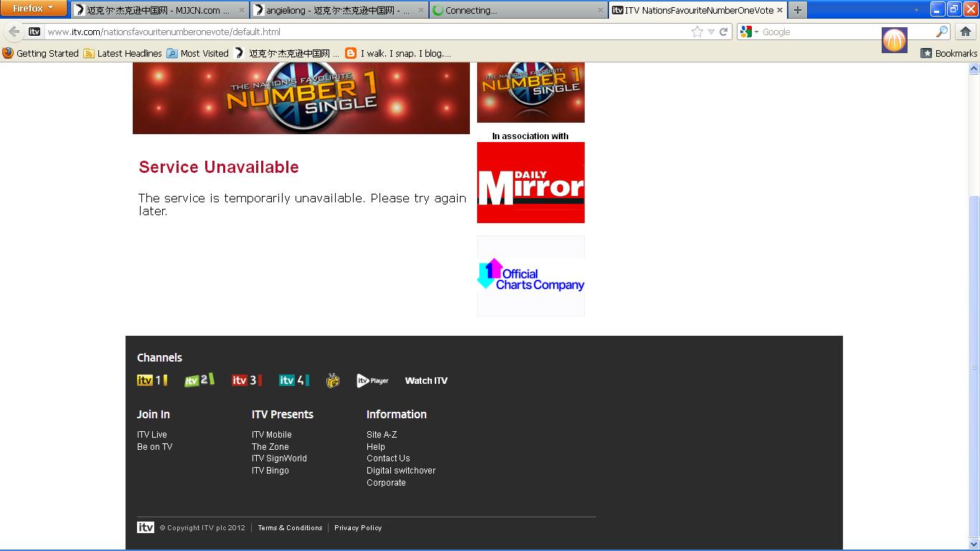Bookmark this page with the star icon

[697, 32]
